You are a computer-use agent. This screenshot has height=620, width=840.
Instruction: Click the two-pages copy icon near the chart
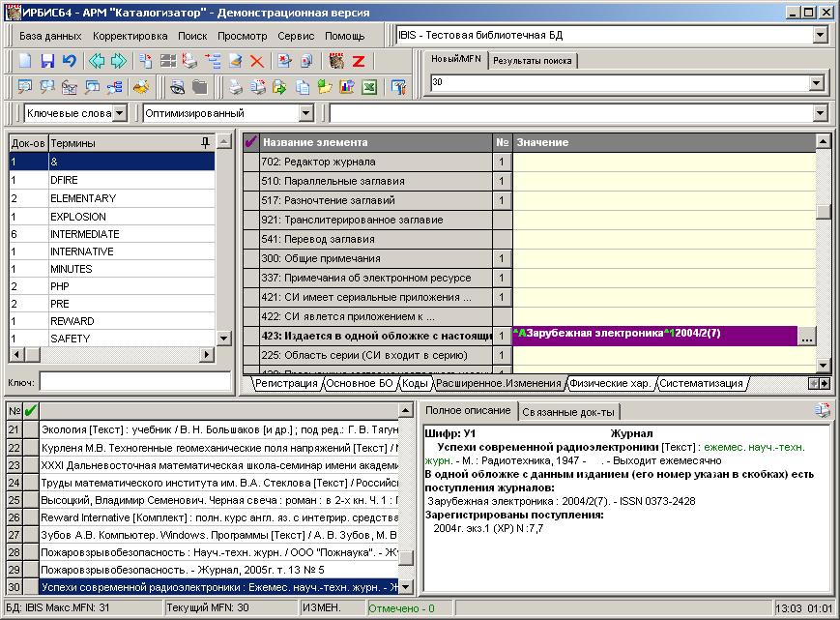303,87
